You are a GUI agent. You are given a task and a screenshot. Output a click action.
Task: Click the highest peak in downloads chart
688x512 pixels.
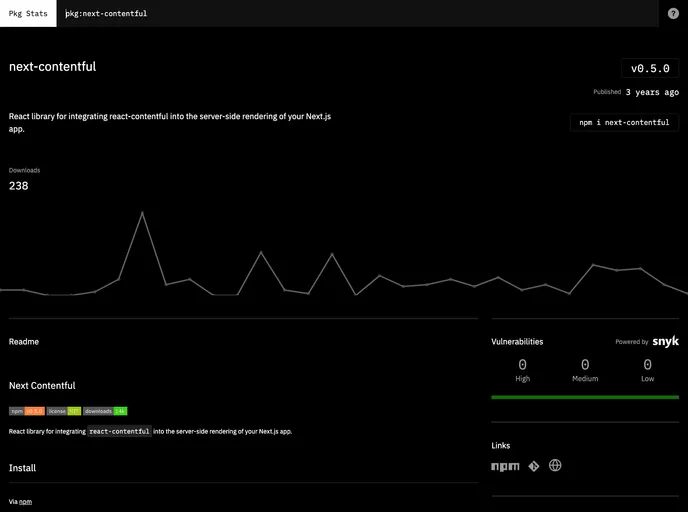coord(142,213)
